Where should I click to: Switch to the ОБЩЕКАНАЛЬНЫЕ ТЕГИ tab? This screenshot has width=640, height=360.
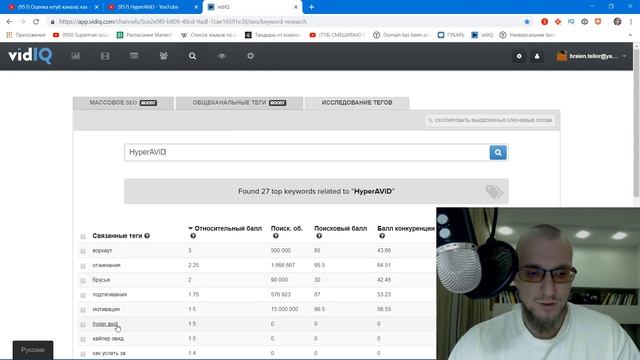(x=239, y=103)
